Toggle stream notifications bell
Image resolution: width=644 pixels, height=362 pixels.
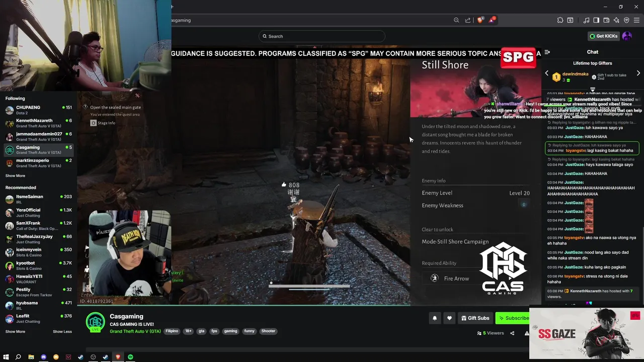click(435, 318)
